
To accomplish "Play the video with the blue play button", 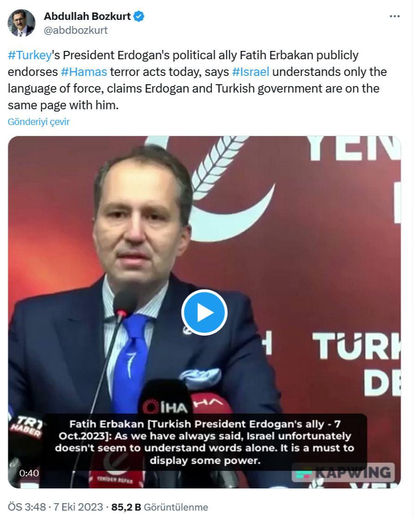I will (204, 312).
